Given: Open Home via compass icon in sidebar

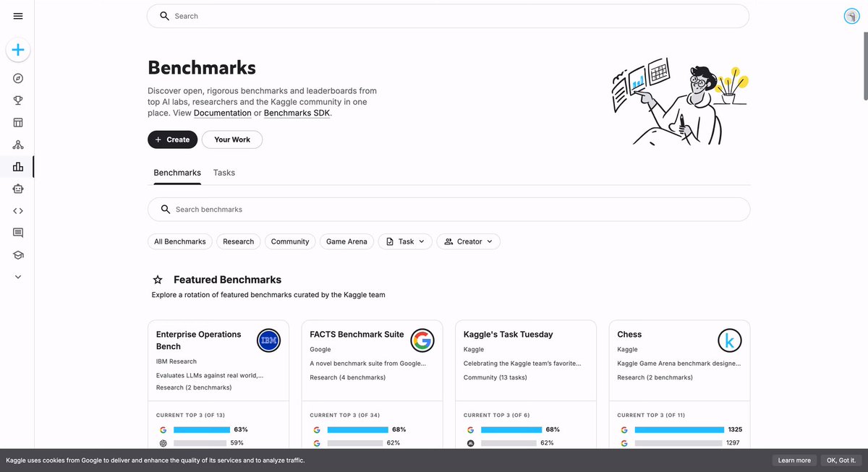Looking at the screenshot, I should tap(18, 79).
